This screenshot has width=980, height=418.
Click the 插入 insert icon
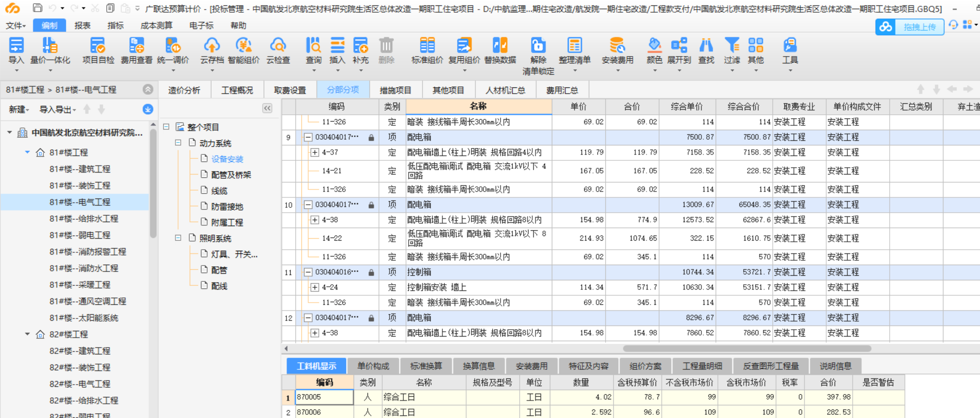pos(337,46)
